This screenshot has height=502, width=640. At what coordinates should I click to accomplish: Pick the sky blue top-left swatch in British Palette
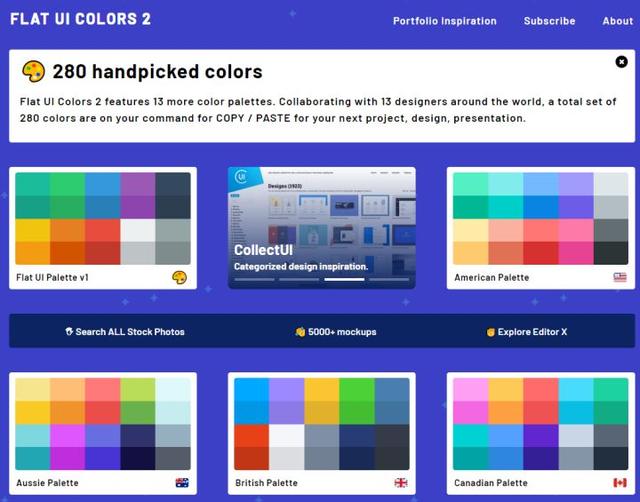(251, 389)
